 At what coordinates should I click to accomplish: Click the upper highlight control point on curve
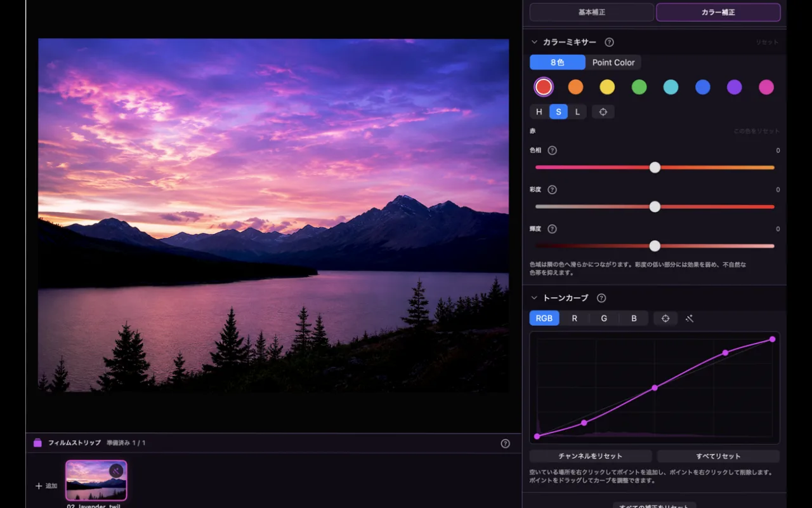pos(725,352)
